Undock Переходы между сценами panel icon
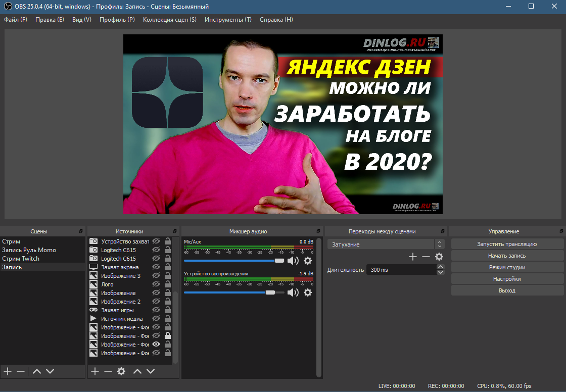Screen dimensions: 566x392 coord(443,231)
